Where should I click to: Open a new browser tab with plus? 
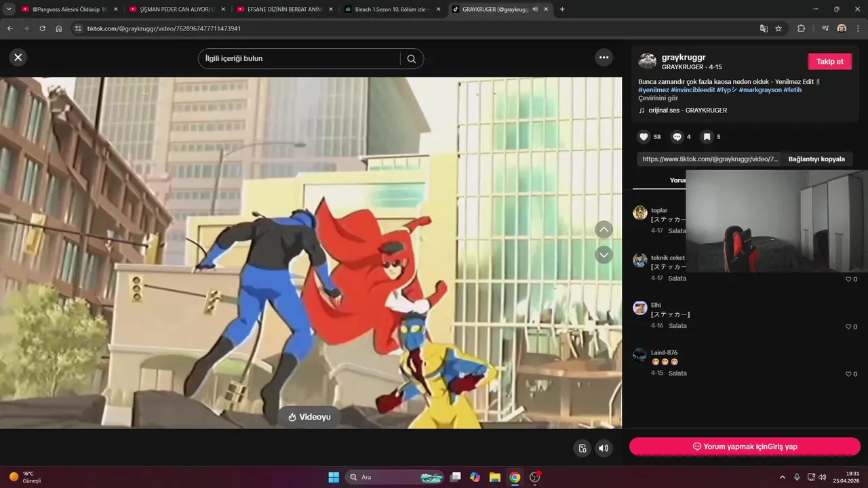[562, 9]
